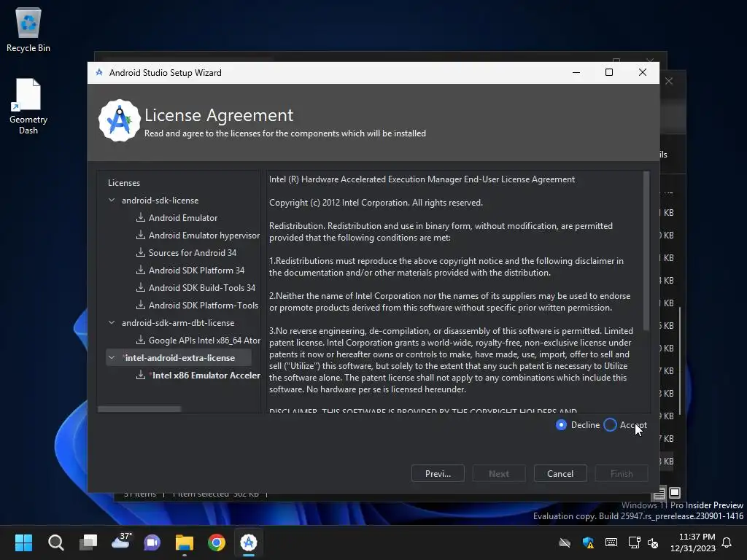Click the Android Studio title bar icon

click(x=99, y=72)
